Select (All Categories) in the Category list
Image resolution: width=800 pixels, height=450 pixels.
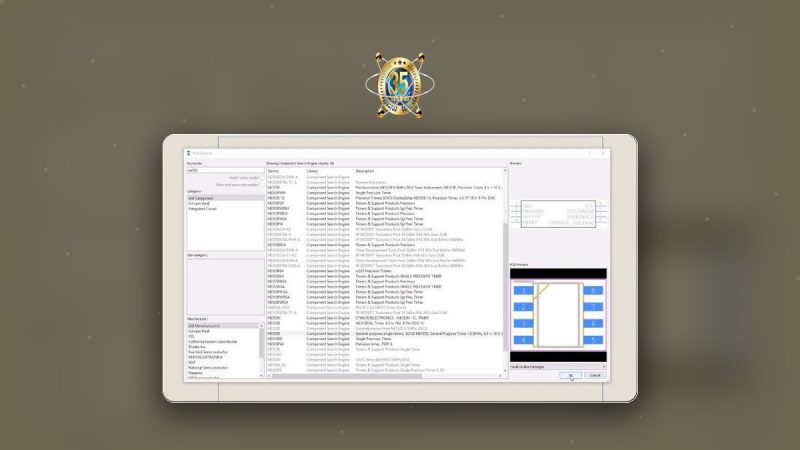225,198
